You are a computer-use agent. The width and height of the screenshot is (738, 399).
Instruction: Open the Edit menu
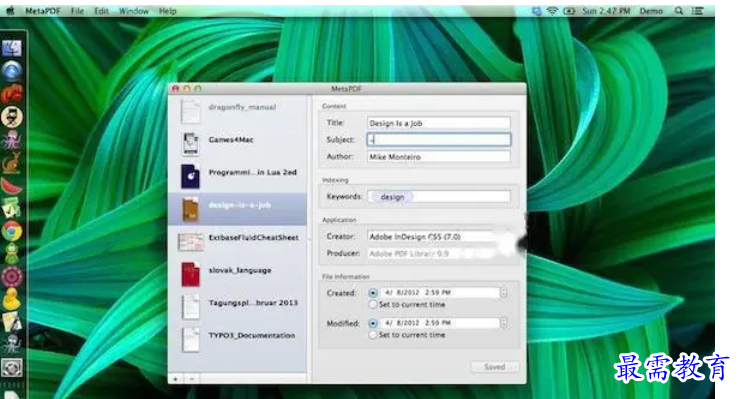tap(101, 11)
